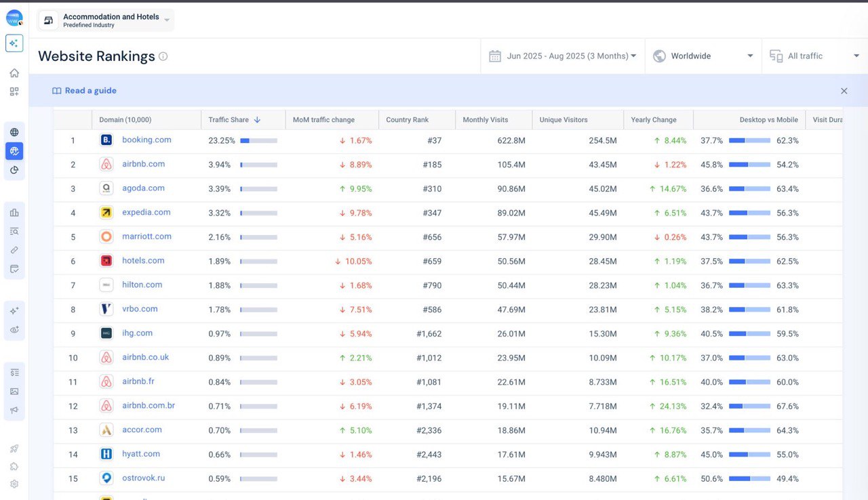868x500 pixels.
Task: Open the image icon in sidebar
Action: coord(14,391)
